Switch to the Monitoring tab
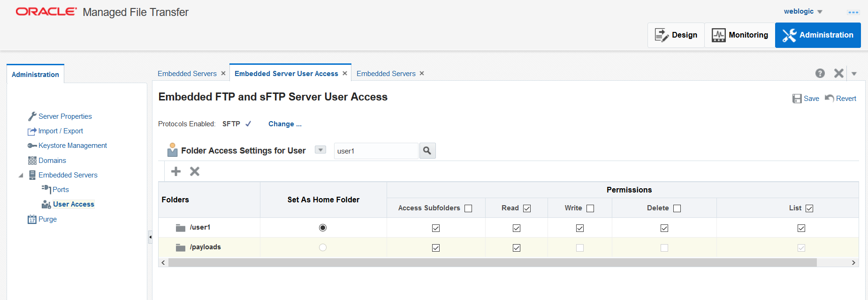This screenshot has height=300, width=868. tap(740, 35)
